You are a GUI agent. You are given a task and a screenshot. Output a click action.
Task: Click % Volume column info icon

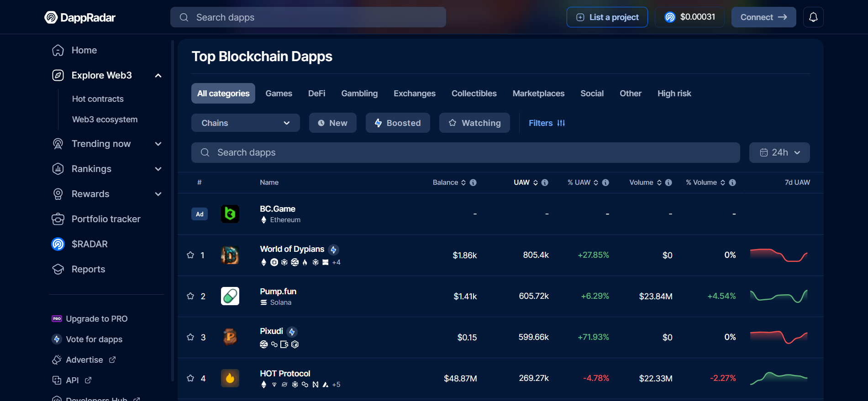coord(732,182)
